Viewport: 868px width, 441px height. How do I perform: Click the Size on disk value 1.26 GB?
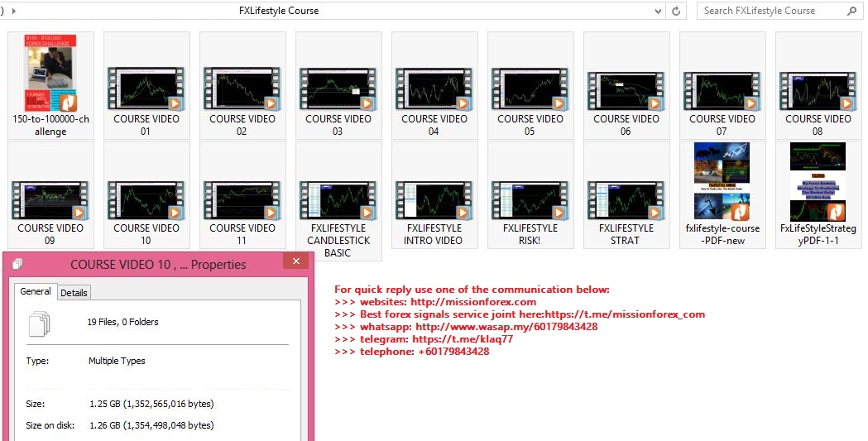(x=151, y=425)
